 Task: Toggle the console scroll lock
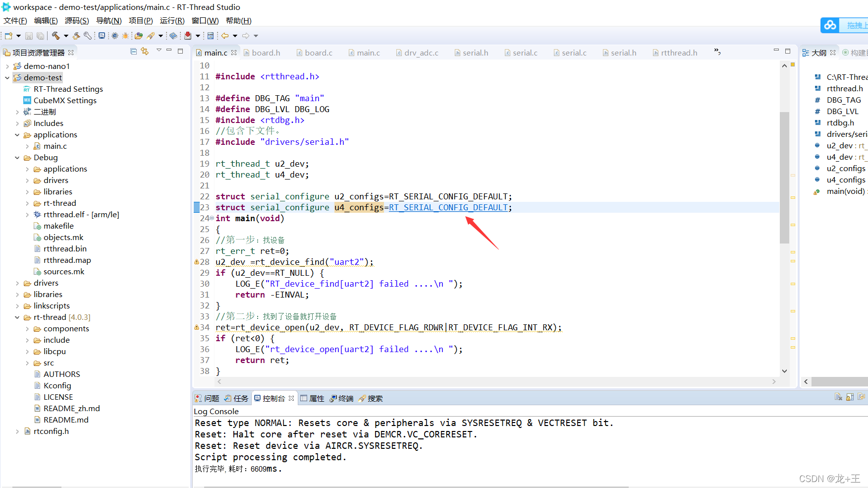coord(850,397)
